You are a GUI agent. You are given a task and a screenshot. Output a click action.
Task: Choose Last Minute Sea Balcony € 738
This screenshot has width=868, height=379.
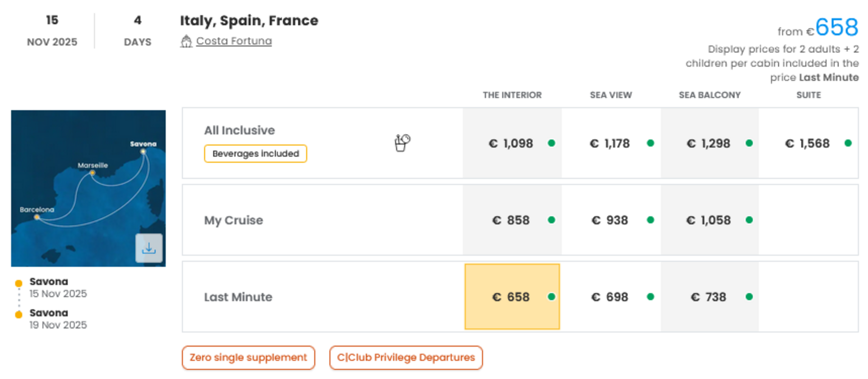click(x=709, y=297)
